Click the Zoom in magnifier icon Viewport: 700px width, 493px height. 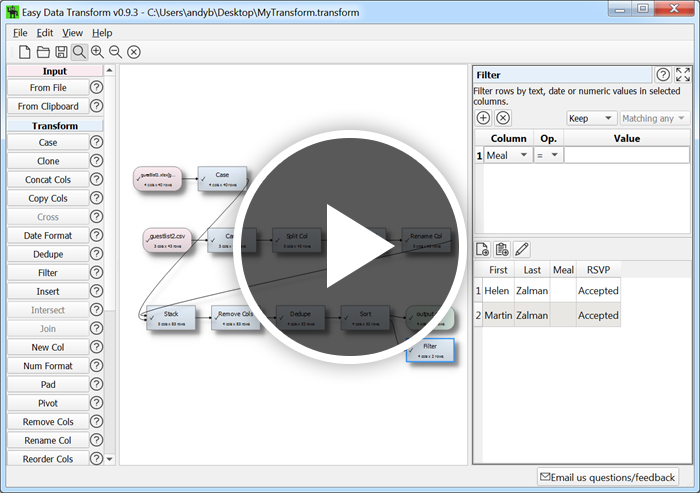click(x=97, y=52)
